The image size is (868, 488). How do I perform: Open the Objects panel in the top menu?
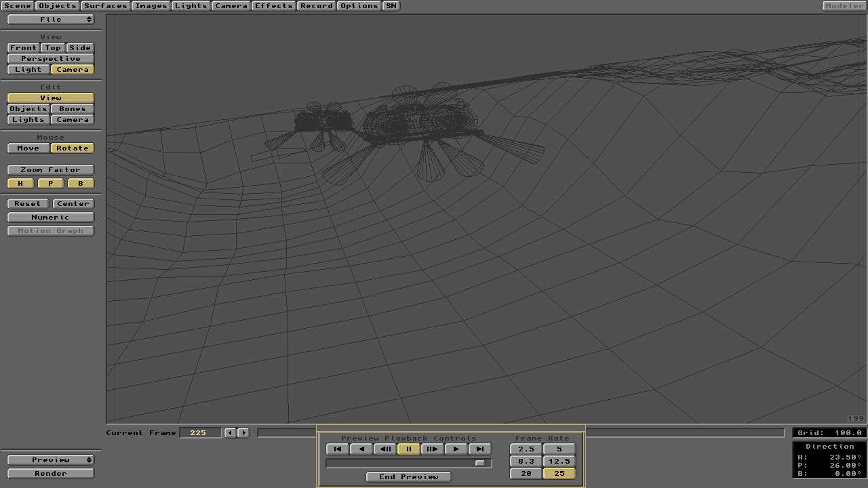pos(57,5)
